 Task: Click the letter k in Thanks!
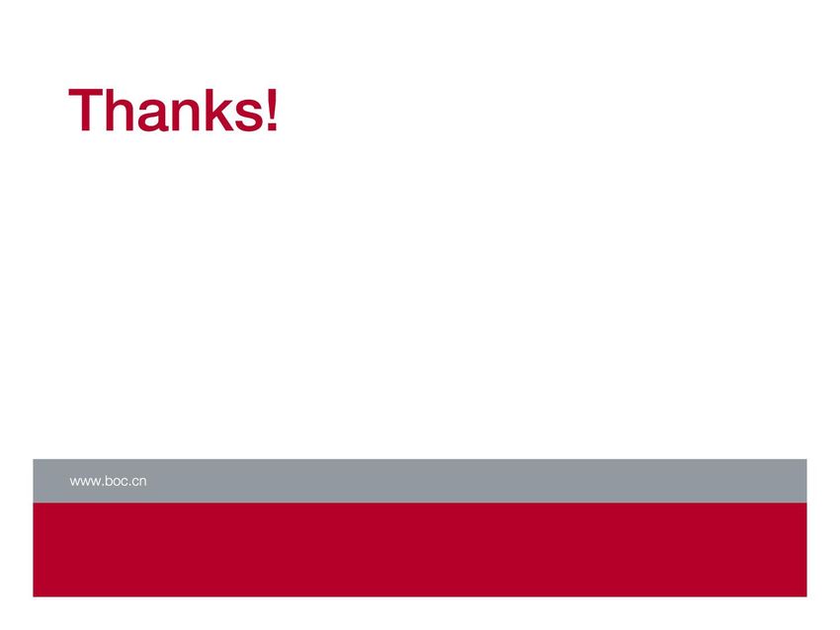(220, 111)
